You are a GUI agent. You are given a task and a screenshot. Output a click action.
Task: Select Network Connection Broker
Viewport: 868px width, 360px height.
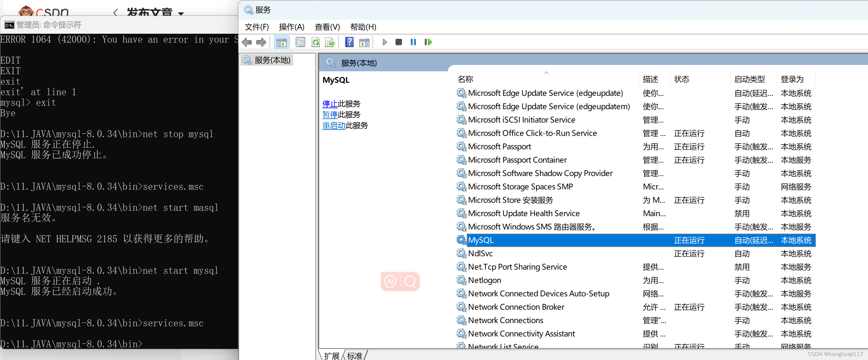pyautogui.click(x=636, y=307)
